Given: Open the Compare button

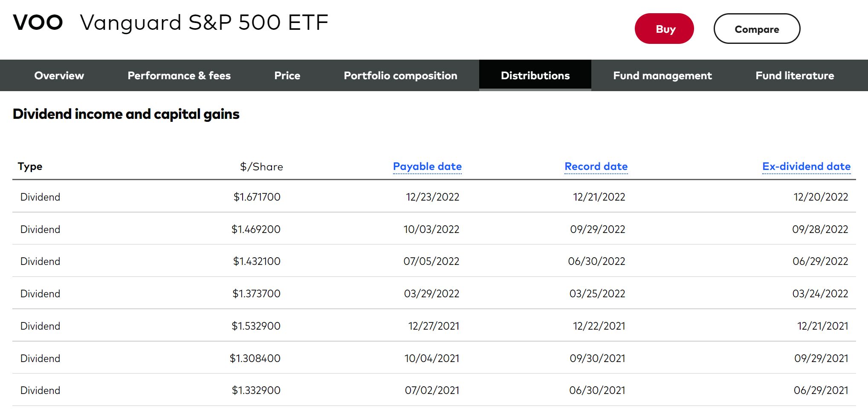Looking at the screenshot, I should (x=757, y=29).
